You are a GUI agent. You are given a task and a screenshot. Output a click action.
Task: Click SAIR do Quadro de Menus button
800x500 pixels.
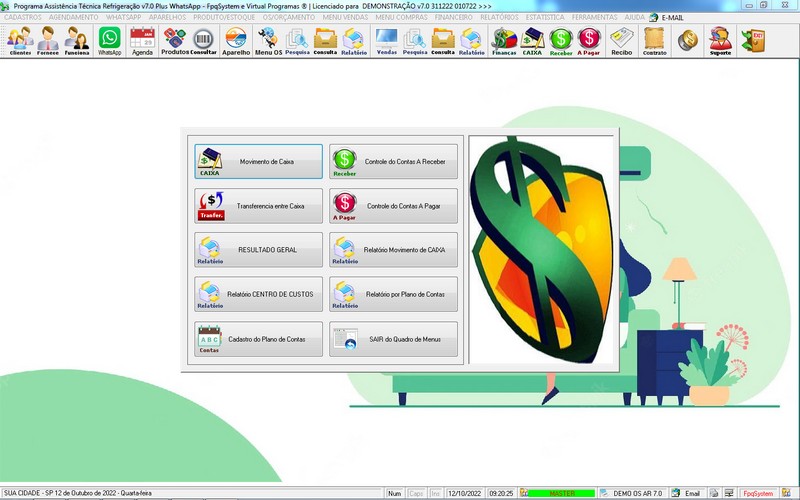pos(393,339)
